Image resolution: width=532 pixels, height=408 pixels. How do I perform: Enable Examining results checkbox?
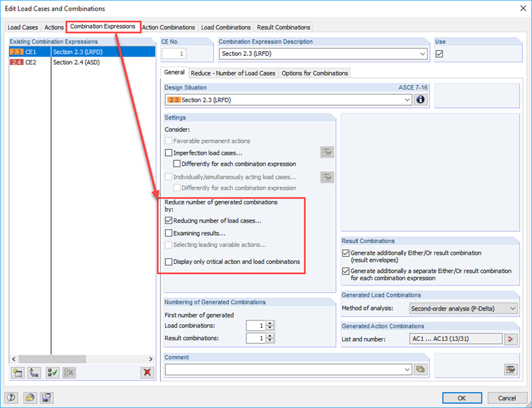tap(169, 233)
